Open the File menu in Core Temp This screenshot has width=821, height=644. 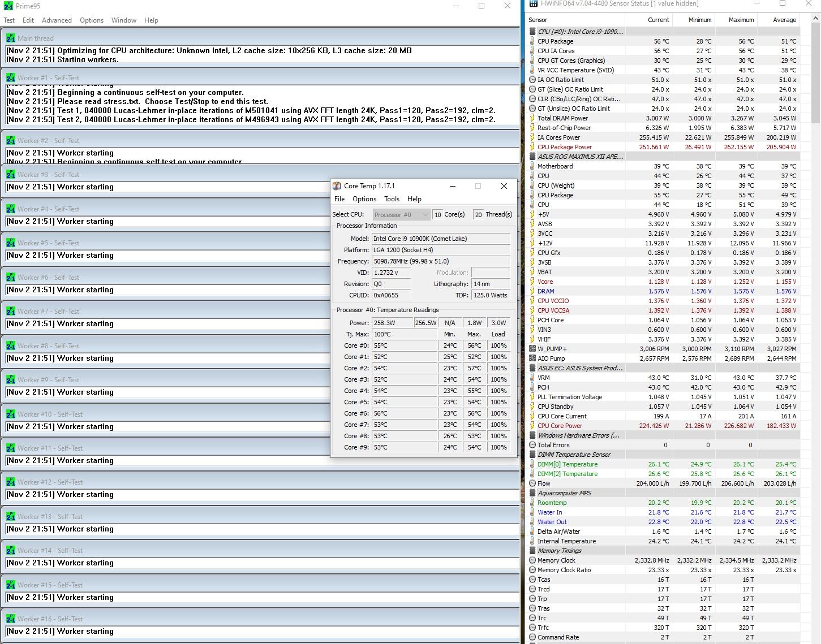click(339, 199)
